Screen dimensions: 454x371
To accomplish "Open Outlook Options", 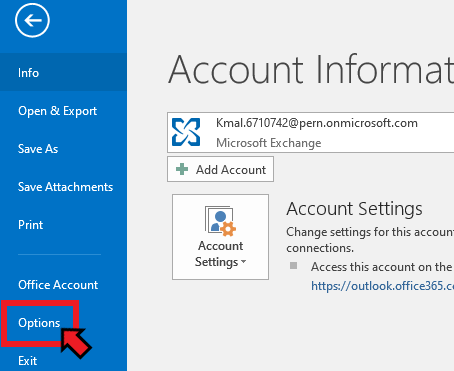I will coord(39,323).
